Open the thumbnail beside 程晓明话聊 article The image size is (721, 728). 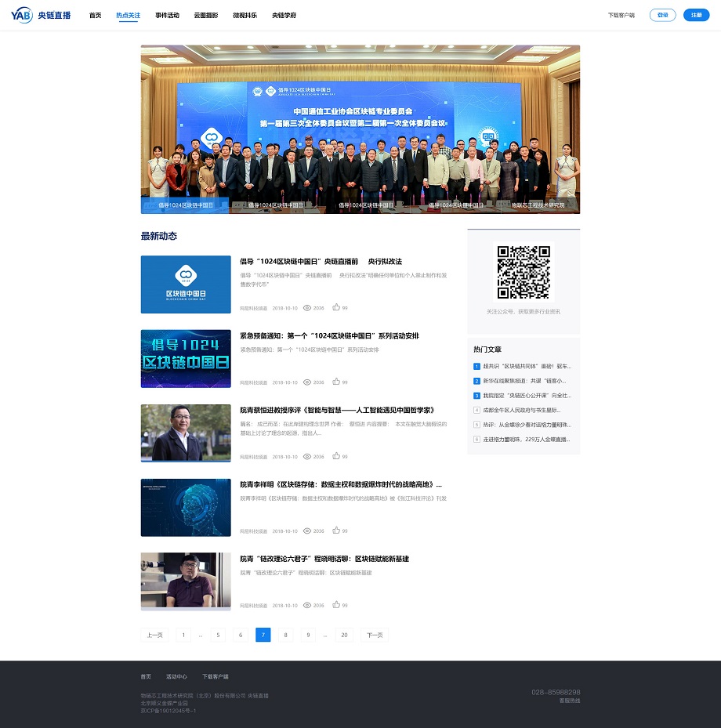[x=186, y=581]
